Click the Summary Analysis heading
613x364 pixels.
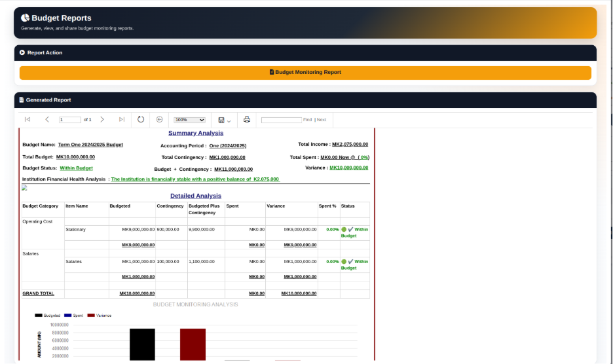pos(196,133)
